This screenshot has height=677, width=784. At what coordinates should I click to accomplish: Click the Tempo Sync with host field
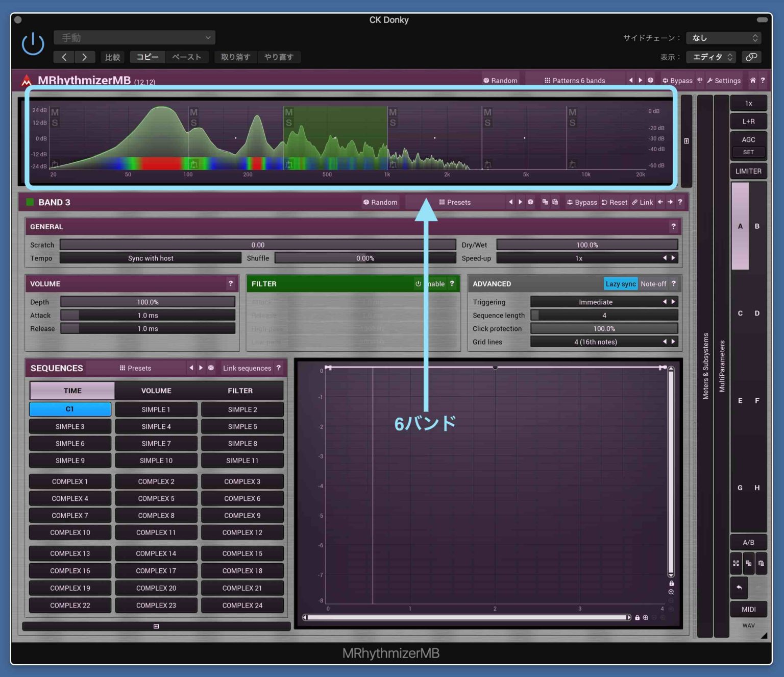pyautogui.click(x=151, y=258)
